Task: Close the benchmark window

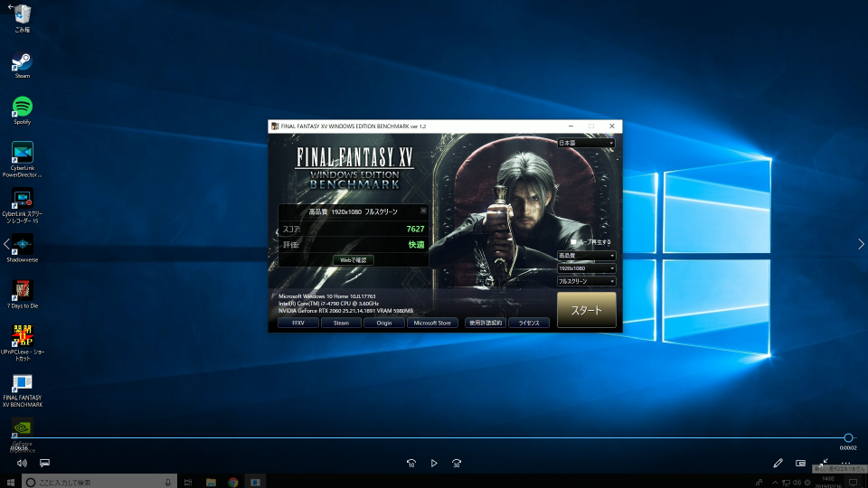Action: click(x=612, y=127)
